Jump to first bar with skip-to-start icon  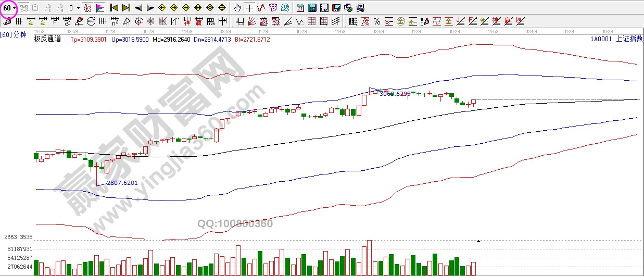114,8
